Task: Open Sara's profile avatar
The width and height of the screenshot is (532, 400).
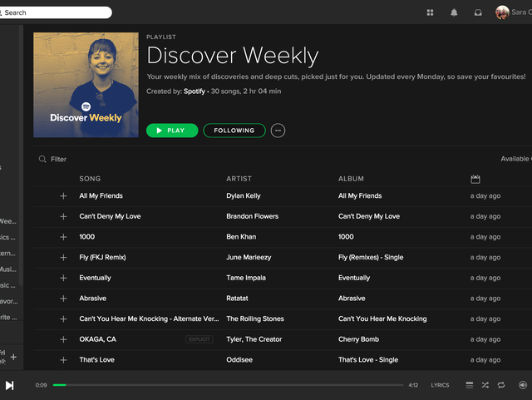Action: click(502, 12)
